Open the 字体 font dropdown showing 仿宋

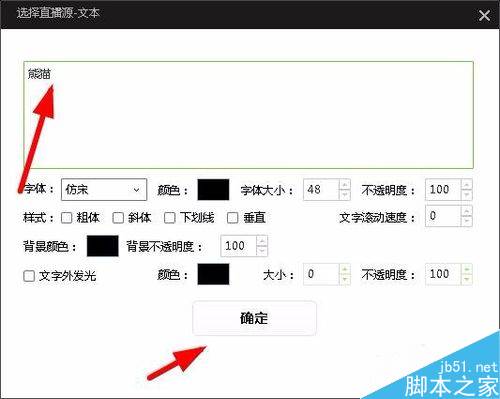tap(104, 190)
